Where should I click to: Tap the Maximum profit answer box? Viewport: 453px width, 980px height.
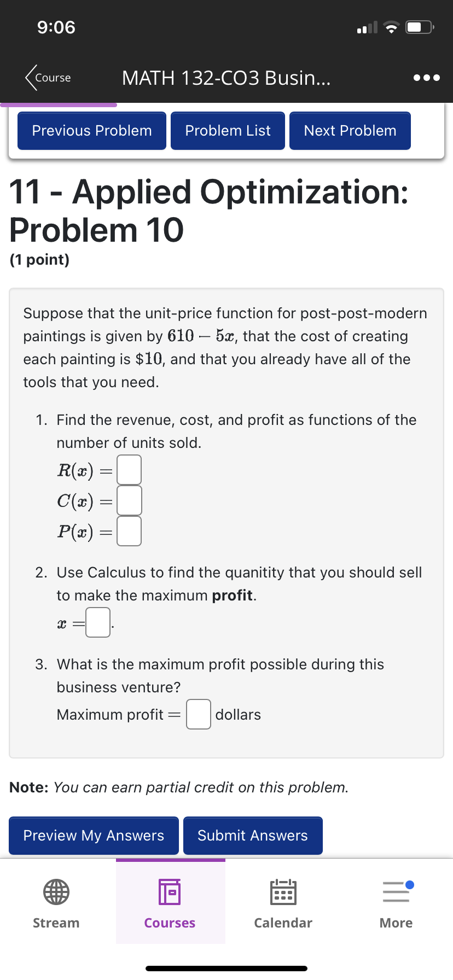click(x=198, y=714)
